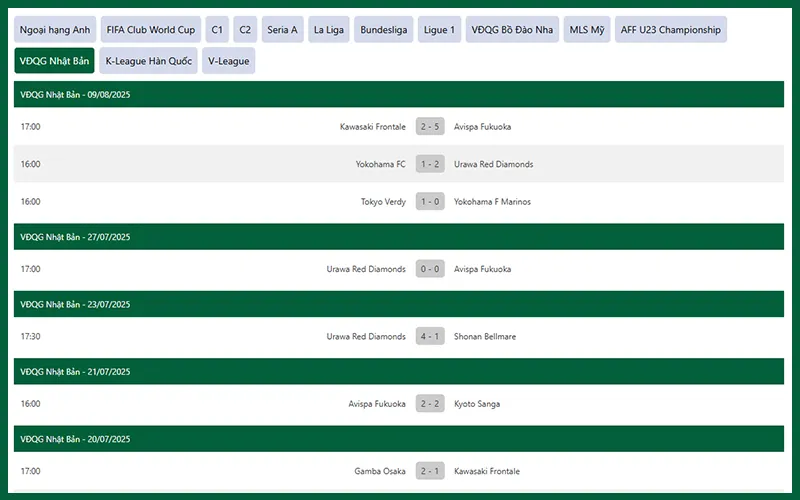The width and height of the screenshot is (800, 500).
Task: Open the Seria A tab
Action: (x=282, y=30)
